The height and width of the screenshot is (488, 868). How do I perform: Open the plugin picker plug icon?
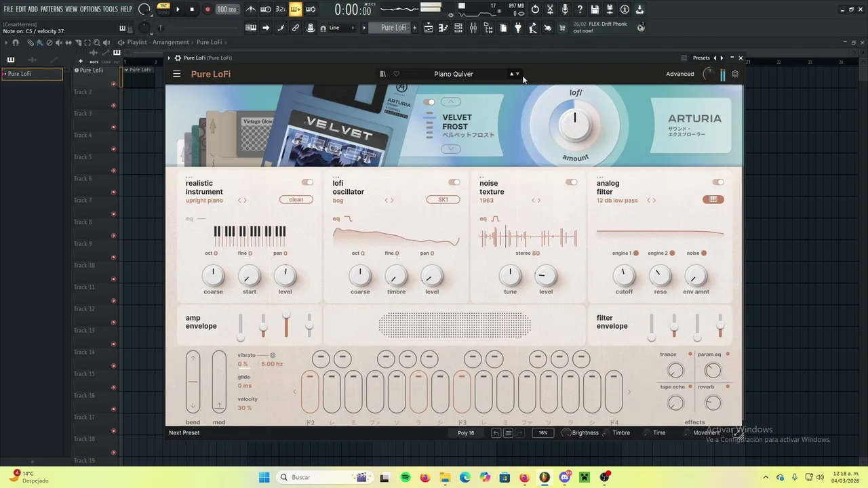point(518,28)
